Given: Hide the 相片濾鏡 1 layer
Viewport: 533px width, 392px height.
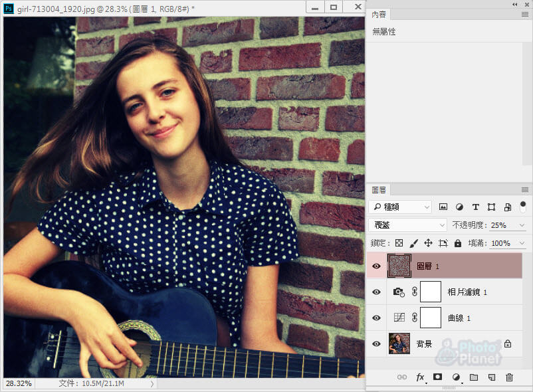Looking at the screenshot, I should 376,292.
